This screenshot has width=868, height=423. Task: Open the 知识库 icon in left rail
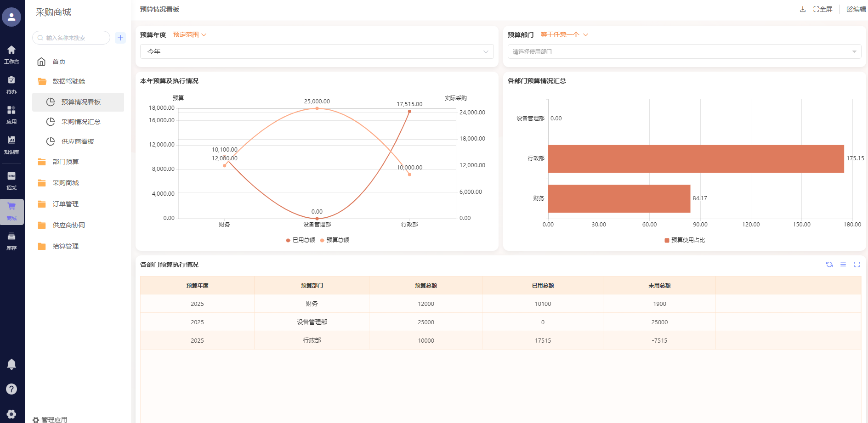(x=11, y=144)
